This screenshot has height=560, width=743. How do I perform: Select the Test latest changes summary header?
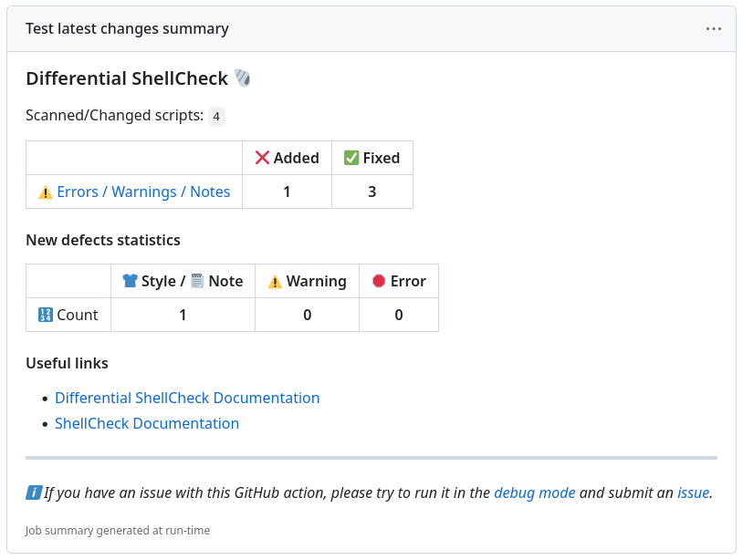[x=127, y=28]
